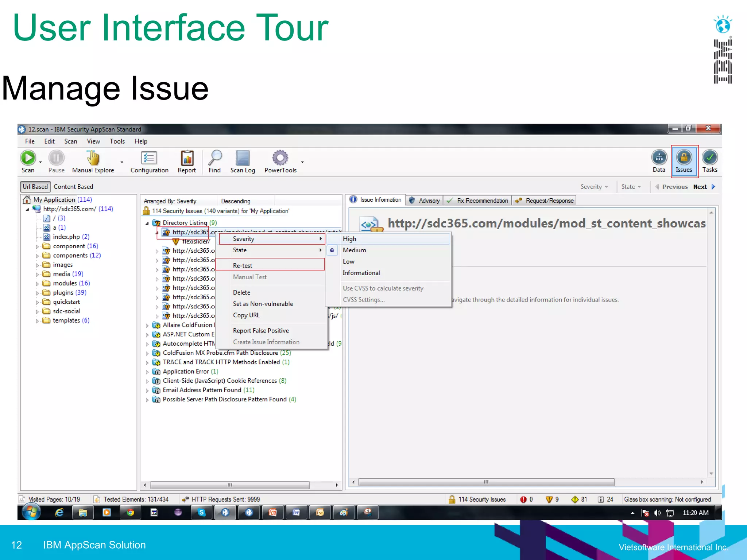Open the PowerTools dropdown arrow
Screen dimensions: 747x560
point(302,162)
